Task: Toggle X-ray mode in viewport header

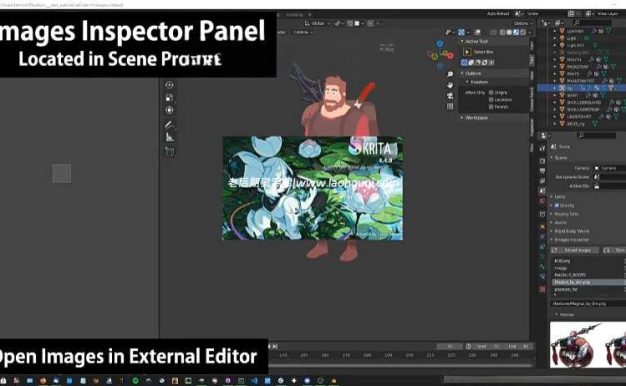Action: click(x=494, y=32)
